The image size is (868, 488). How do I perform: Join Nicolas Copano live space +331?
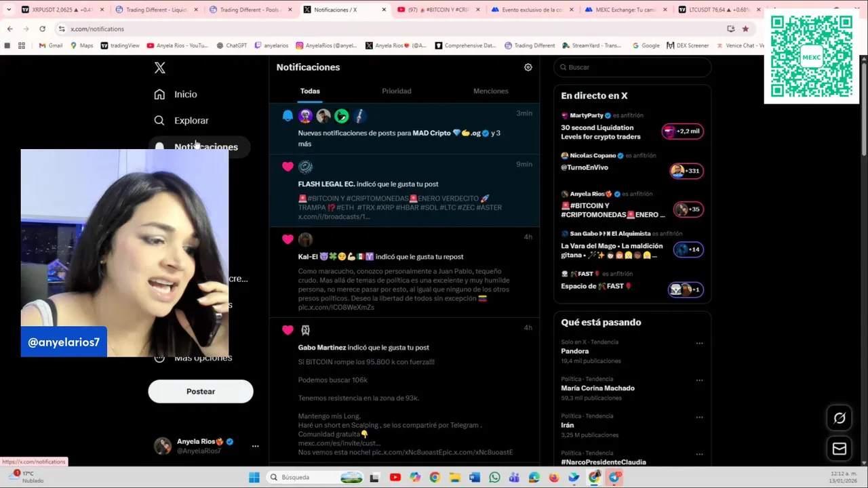[686, 171]
